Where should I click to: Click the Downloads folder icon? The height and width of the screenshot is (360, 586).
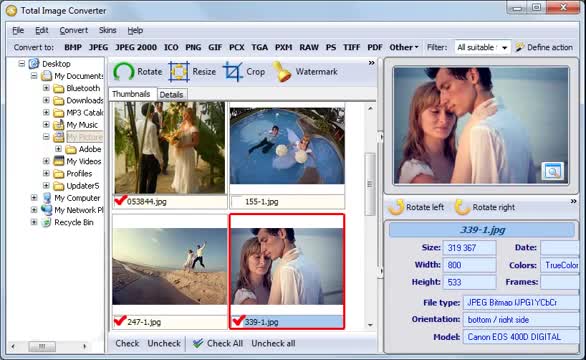pos(59,101)
